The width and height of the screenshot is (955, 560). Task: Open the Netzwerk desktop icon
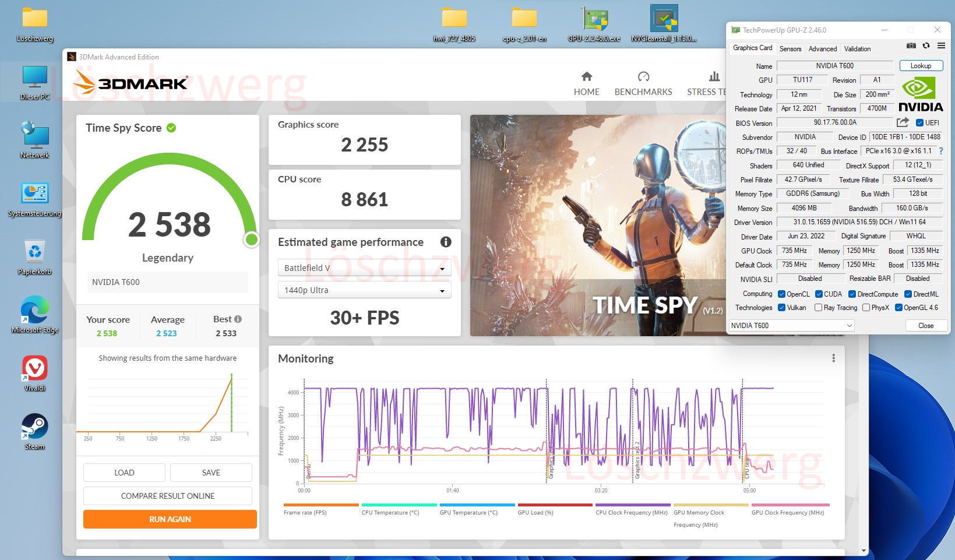pyautogui.click(x=35, y=140)
